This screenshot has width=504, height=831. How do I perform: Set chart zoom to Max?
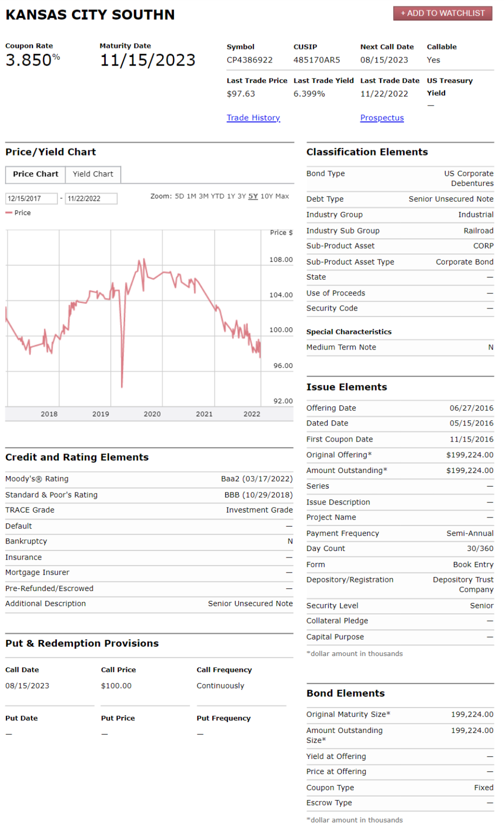(282, 196)
